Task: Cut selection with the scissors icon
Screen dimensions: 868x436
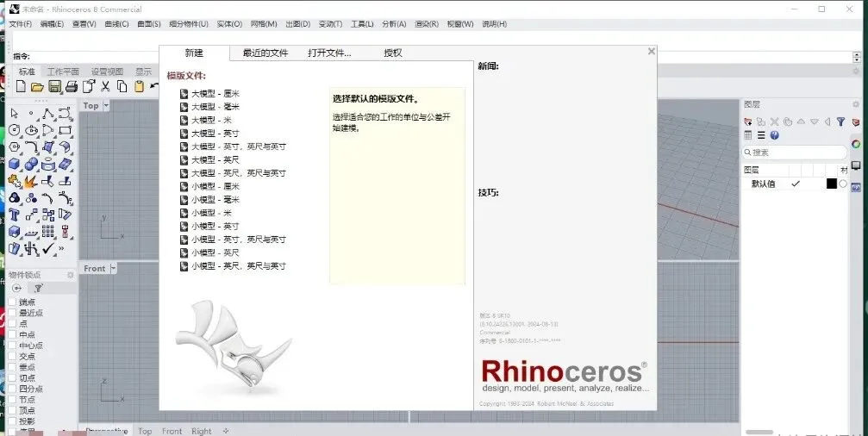Action: [x=105, y=86]
